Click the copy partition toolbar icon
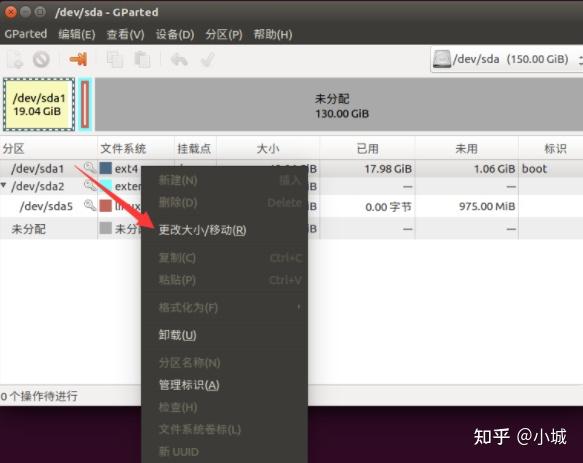The image size is (583, 463). (115, 60)
